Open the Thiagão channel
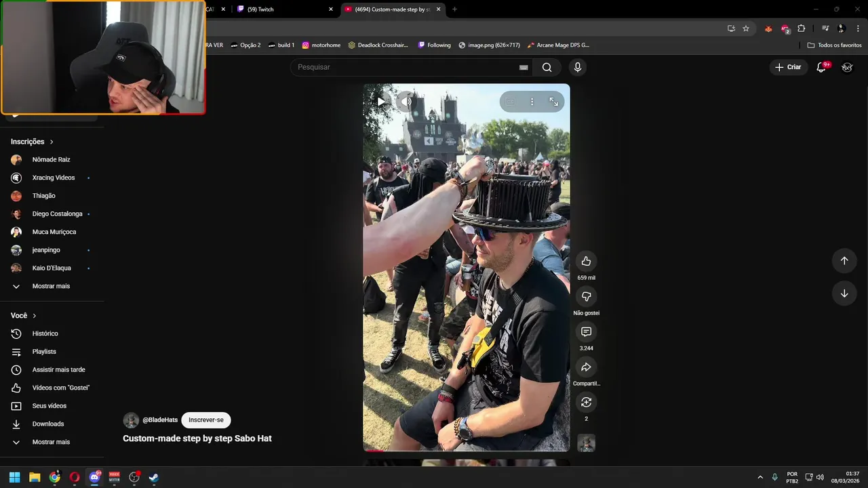Image resolution: width=868 pixels, height=488 pixels. tap(52, 196)
